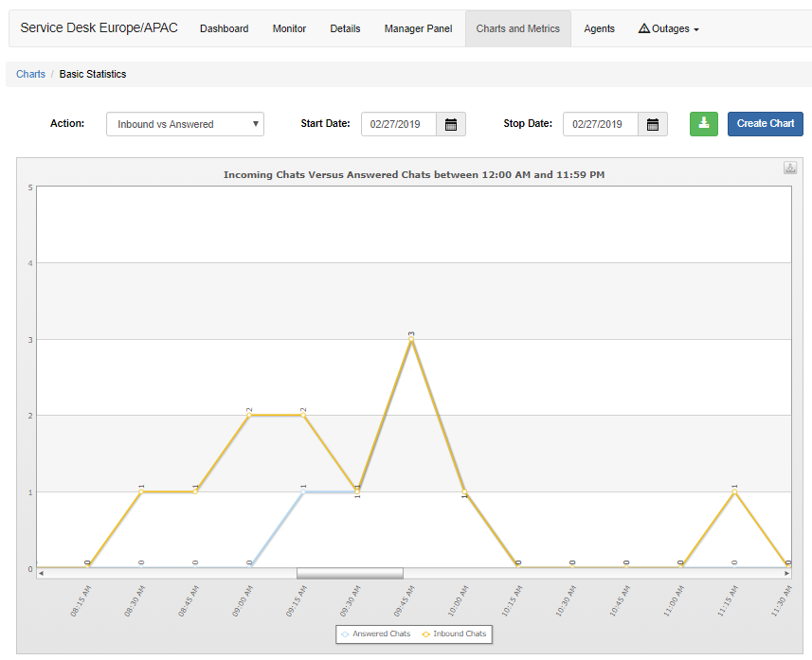Toggle Inbound Chats series in legend

pos(454,634)
